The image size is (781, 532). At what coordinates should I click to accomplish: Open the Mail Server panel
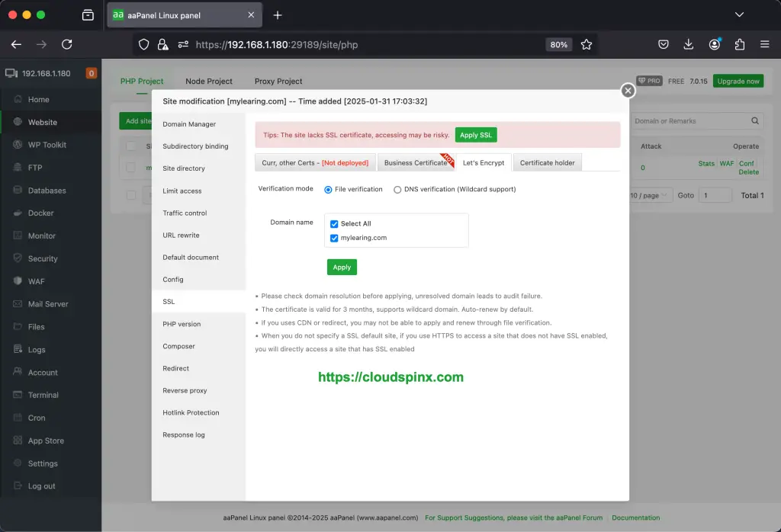click(x=47, y=303)
